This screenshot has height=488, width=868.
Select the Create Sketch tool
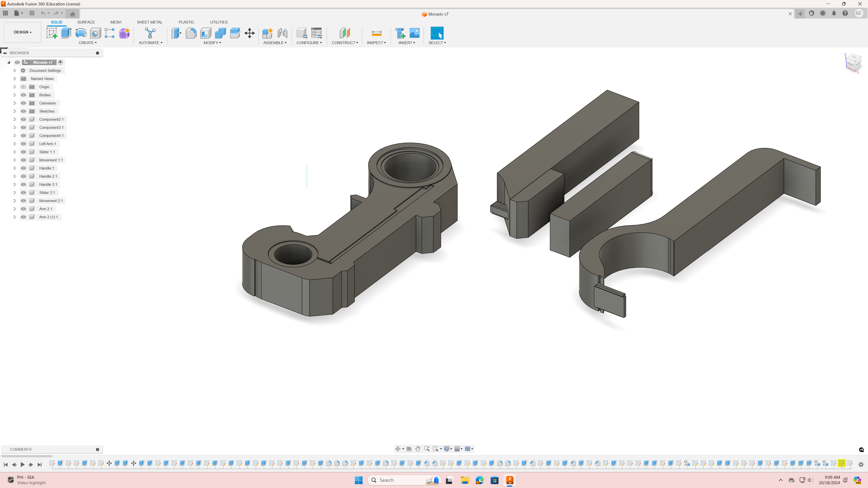pyautogui.click(x=52, y=33)
